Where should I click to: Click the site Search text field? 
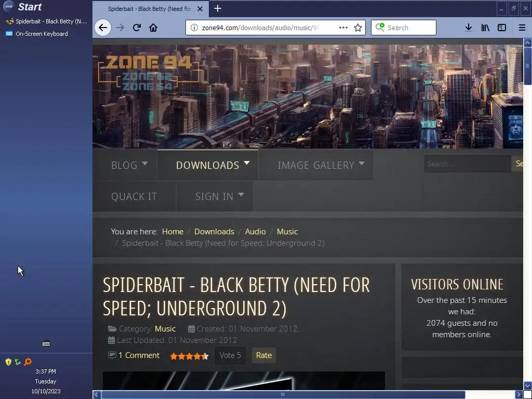[x=467, y=164]
